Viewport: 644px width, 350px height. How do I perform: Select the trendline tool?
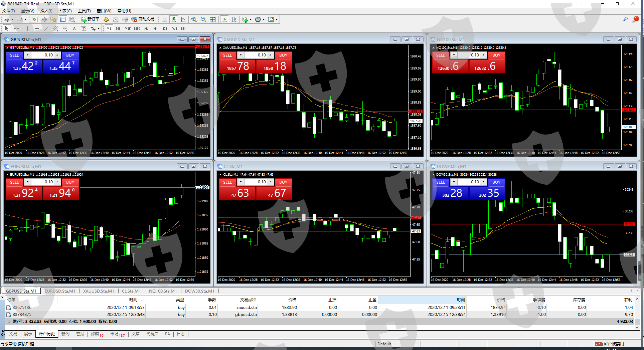click(x=46, y=29)
